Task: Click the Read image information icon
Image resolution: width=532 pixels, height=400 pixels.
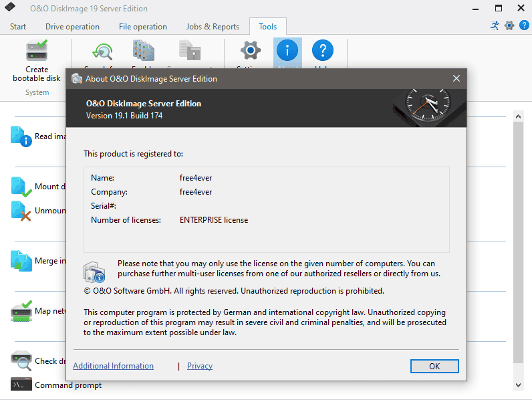Action: click(21, 136)
